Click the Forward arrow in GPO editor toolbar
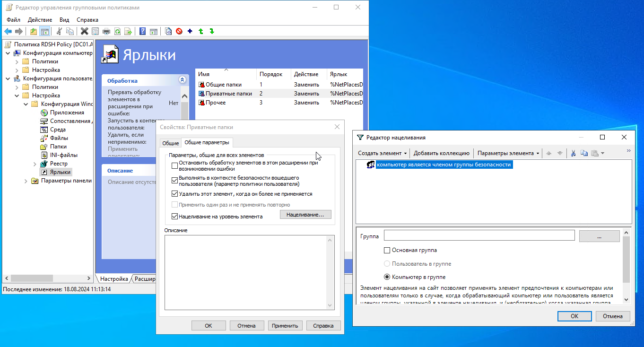The height and width of the screenshot is (347, 644). click(x=19, y=31)
